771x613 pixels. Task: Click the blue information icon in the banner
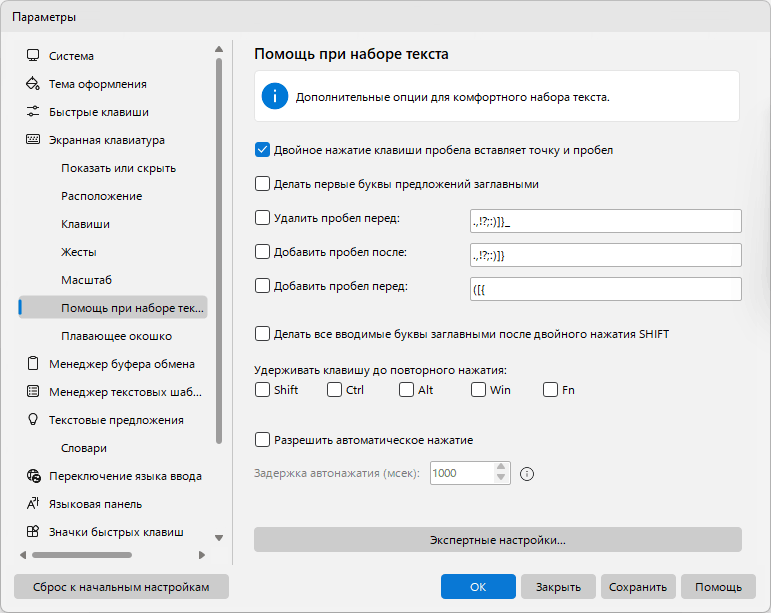pyautogui.click(x=274, y=96)
